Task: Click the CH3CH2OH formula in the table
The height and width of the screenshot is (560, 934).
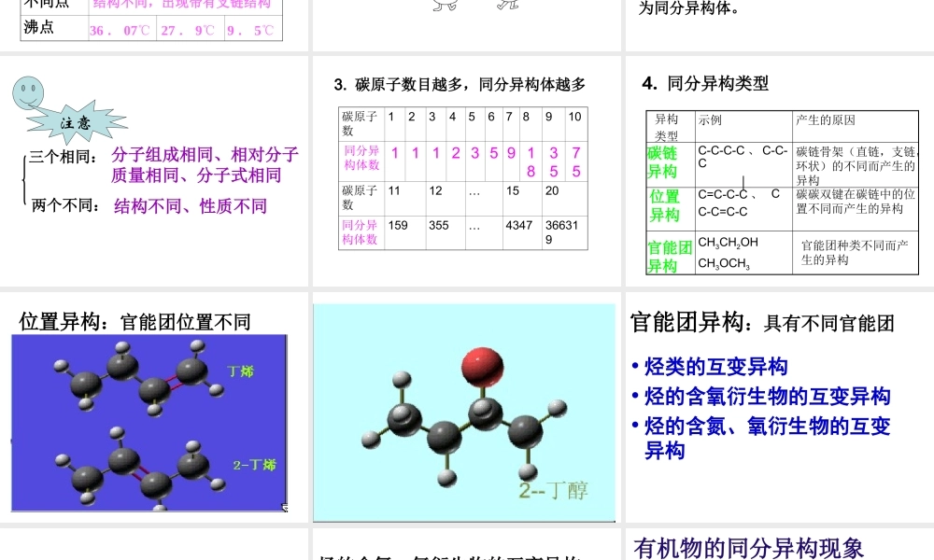Action: point(729,242)
